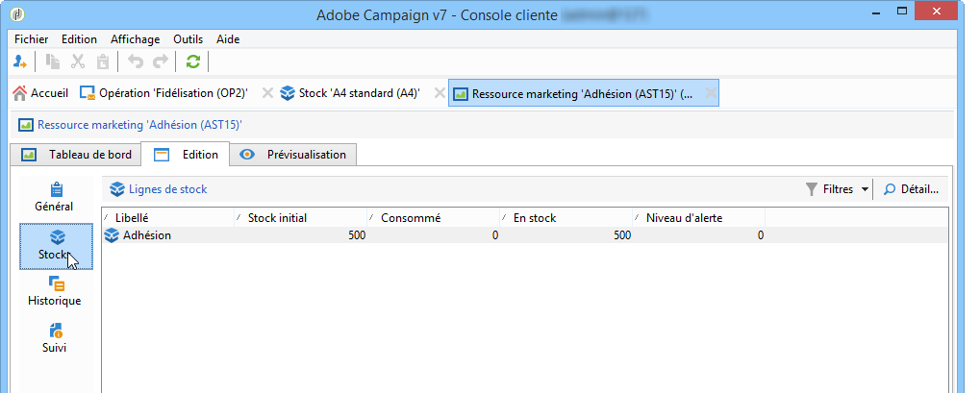The width and height of the screenshot is (980, 393).
Task: Click the redo arrow icon
Action: (x=160, y=61)
